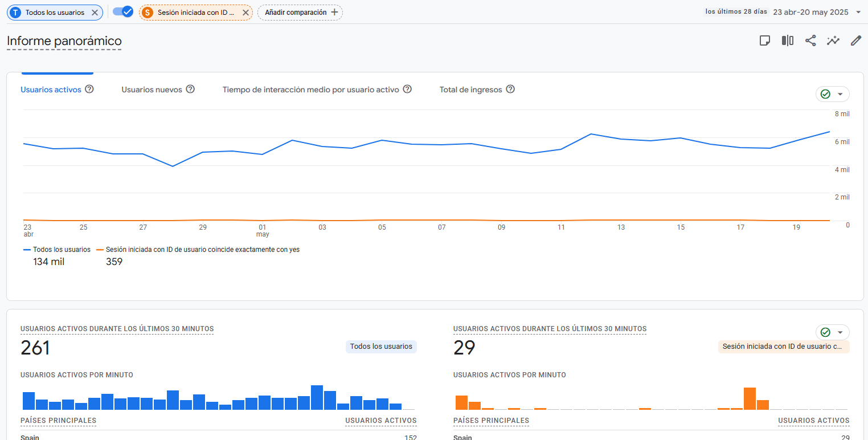Toggle the comparison switch off

click(x=122, y=12)
